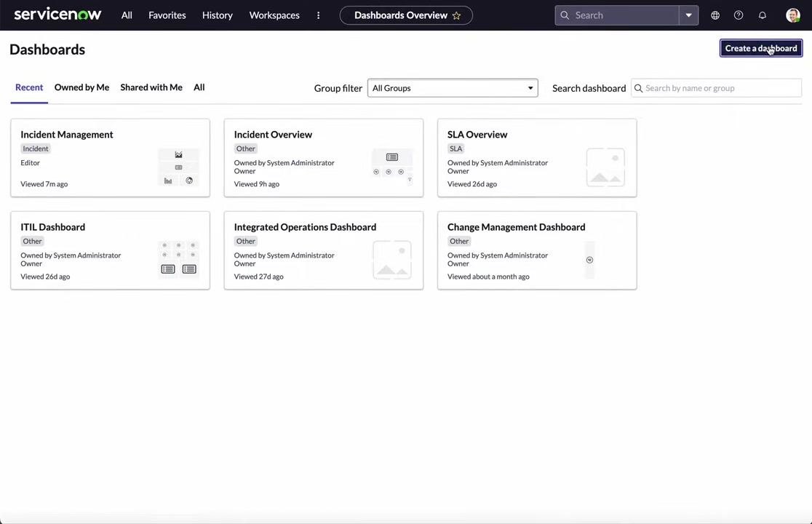The height and width of the screenshot is (524, 812).
Task: Click 'Viewed about a month ago' text
Action: 488,277
